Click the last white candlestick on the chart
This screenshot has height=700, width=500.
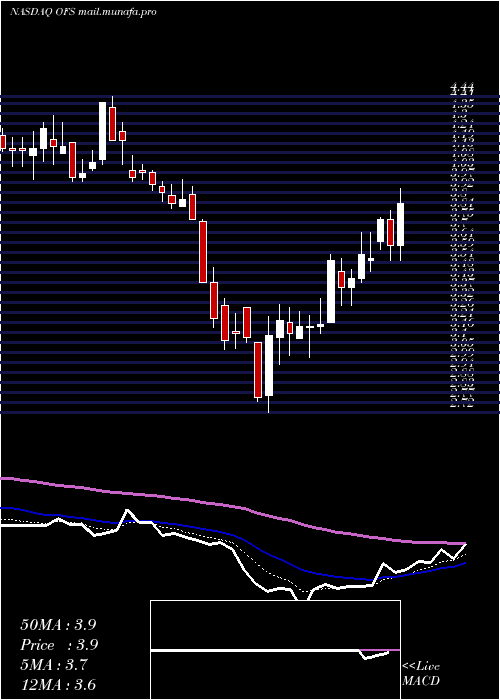coord(400,224)
